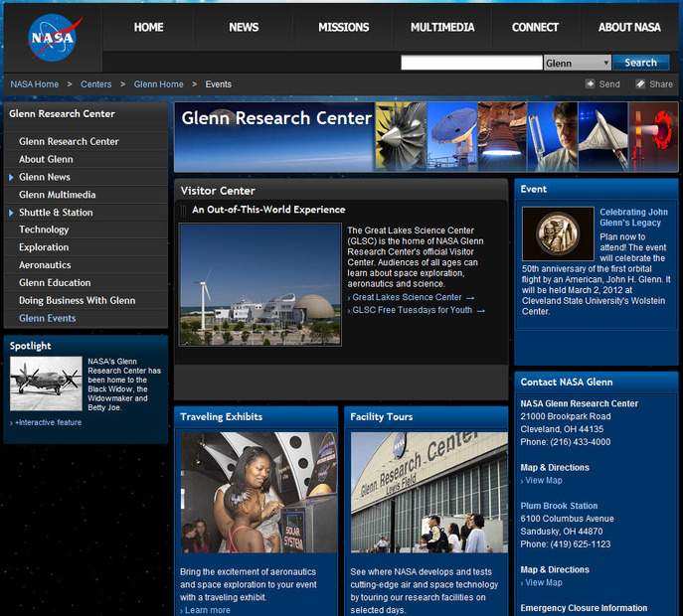Go to Glenn Home breadcrumb
This screenshot has height=616, width=683.
tap(158, 84)
